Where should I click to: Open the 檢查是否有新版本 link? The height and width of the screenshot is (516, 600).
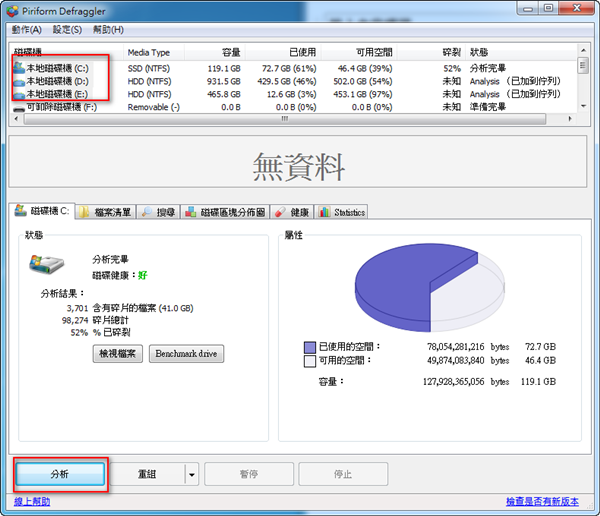coord(542,501)
